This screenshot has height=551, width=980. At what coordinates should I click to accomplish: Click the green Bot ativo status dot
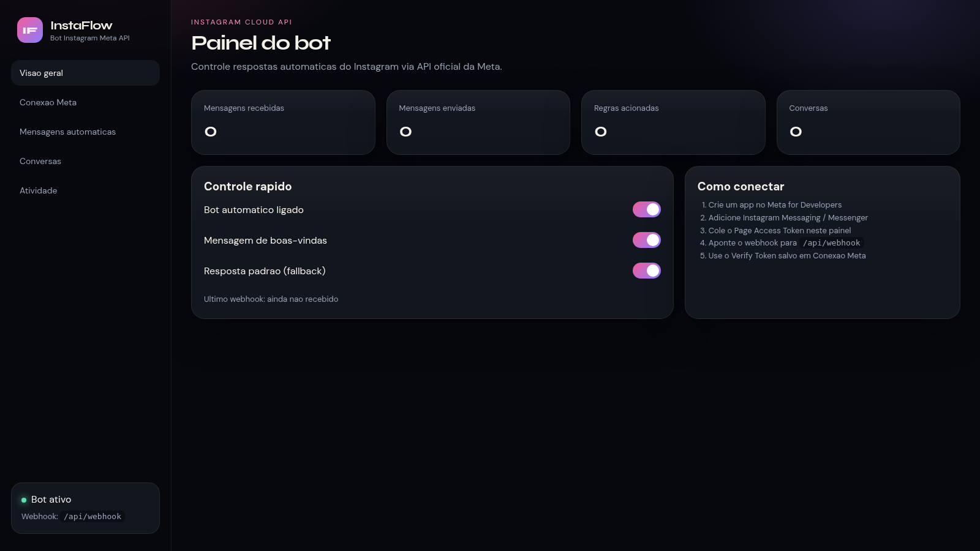[24, 500]
